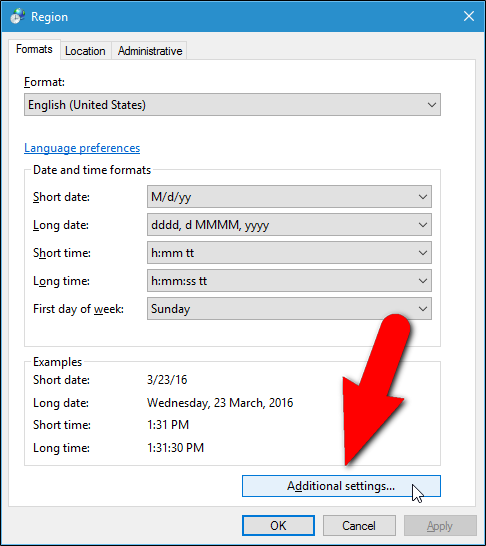Click the Additional settings... button
Screen dimensions: 486x546
[x=341, y=486]
